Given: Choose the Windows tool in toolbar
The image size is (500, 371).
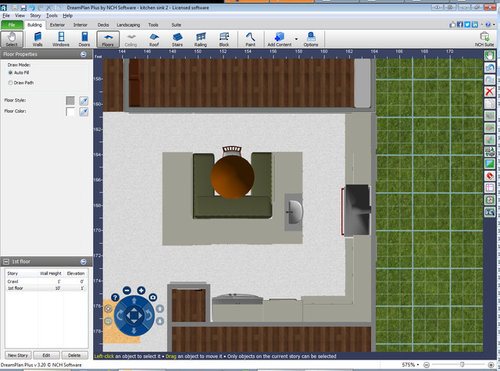Looking at the screenshot, I should tap(61, 39).
